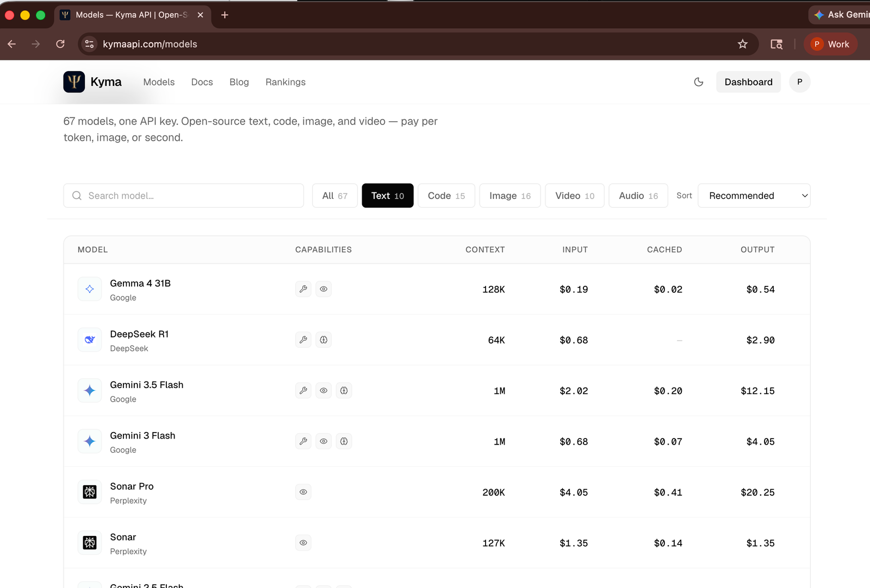Filter models by Image 16
The image size is (870, 588).
[x=510, y=196]
